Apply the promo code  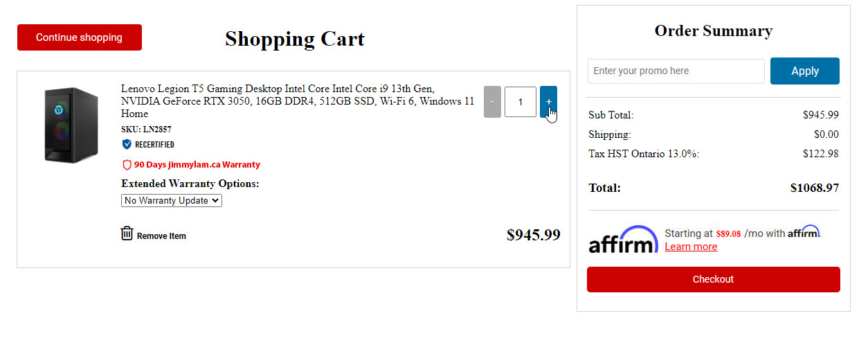(804, 71)
